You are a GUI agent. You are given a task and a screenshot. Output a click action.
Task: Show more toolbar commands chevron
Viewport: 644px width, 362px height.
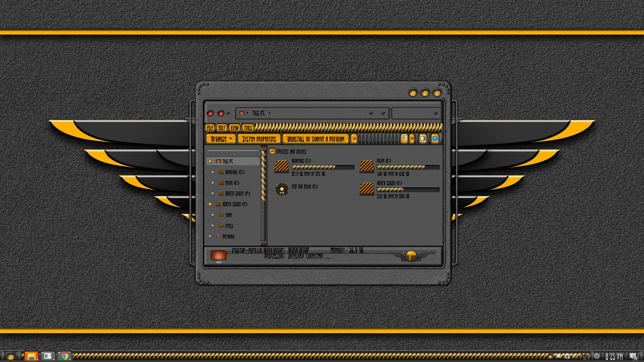tap(354, 138)
